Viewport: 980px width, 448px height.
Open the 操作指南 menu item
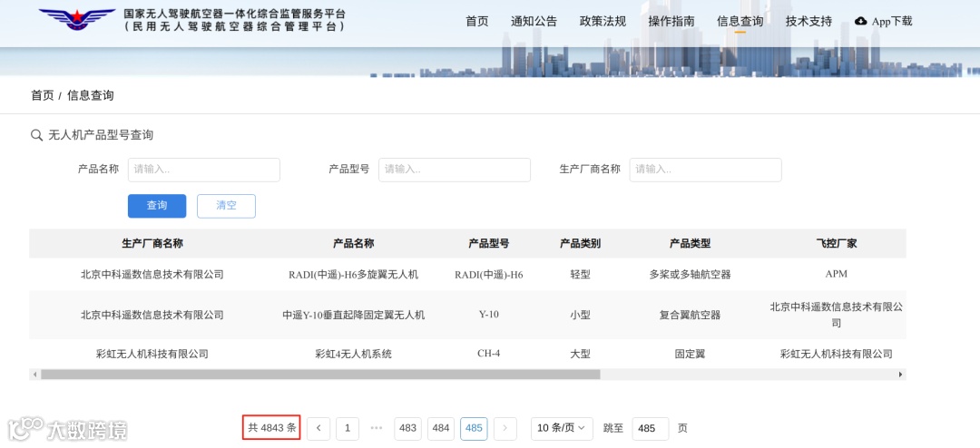coord(671,21)
